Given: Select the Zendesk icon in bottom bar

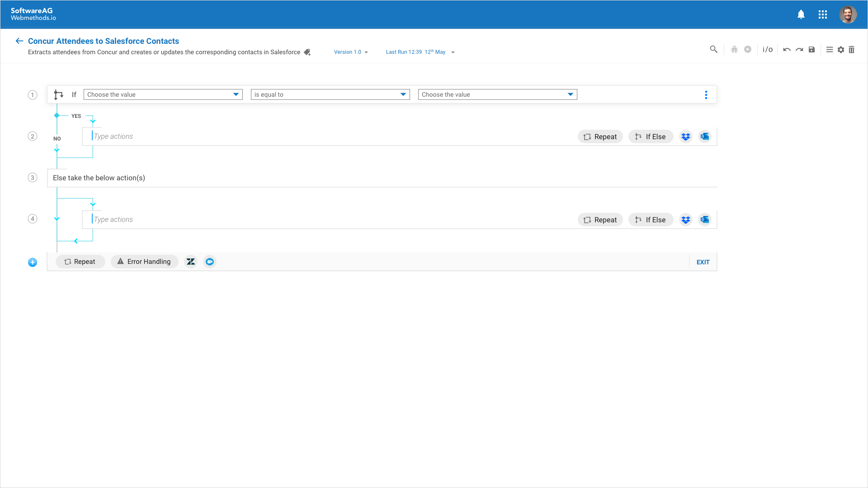Looking at the screenshot, I should [191, 262].
